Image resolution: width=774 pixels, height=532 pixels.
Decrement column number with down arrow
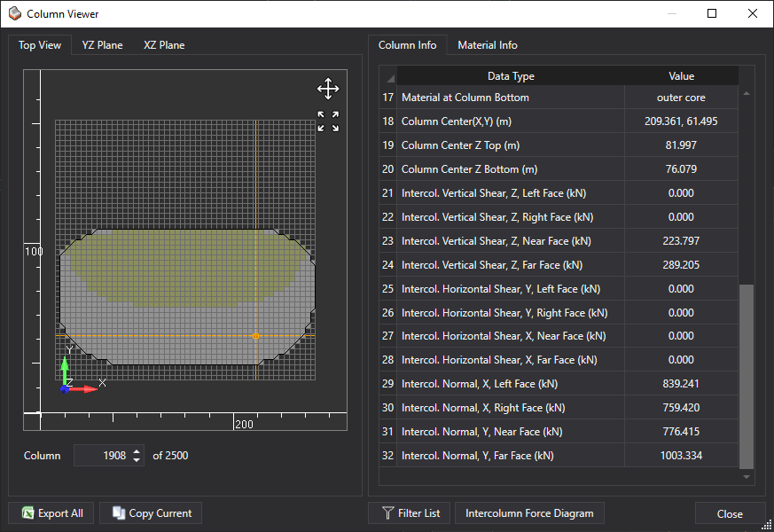(x=137, y=460)
